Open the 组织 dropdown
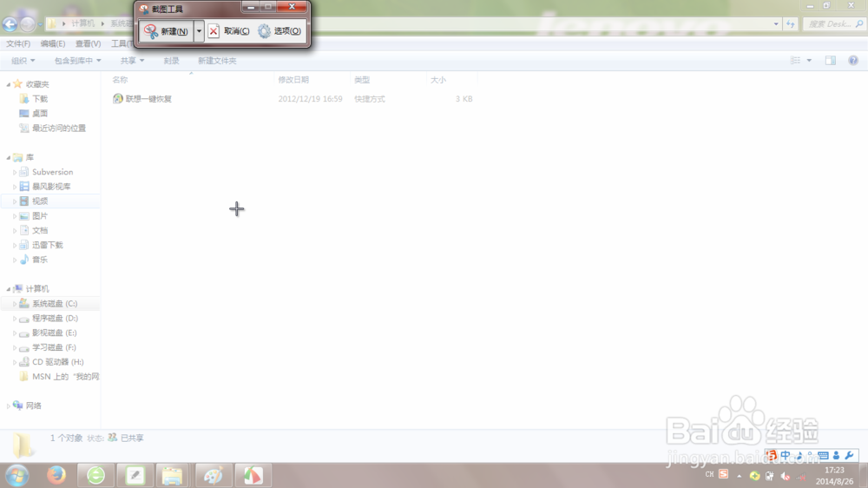The height and width of the screenshot is (488, 868). (x=23, y=61)
